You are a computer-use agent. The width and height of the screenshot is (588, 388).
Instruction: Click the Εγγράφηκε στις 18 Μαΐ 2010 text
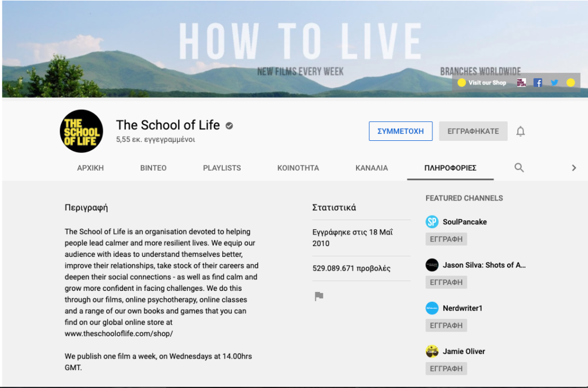point(353,237)
